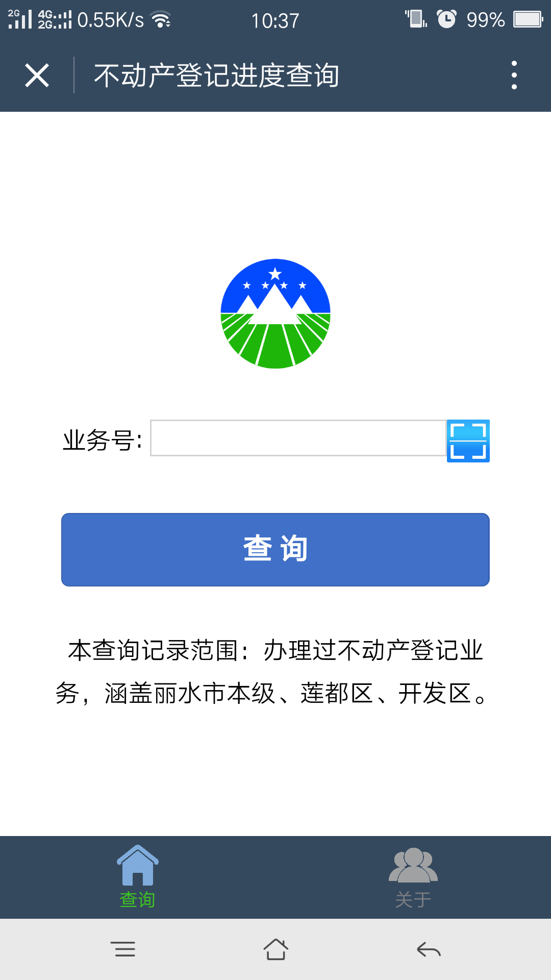Tap the house icon in bottom bar
The width and height of the screenshot is (551, 980).
(138, 865)
